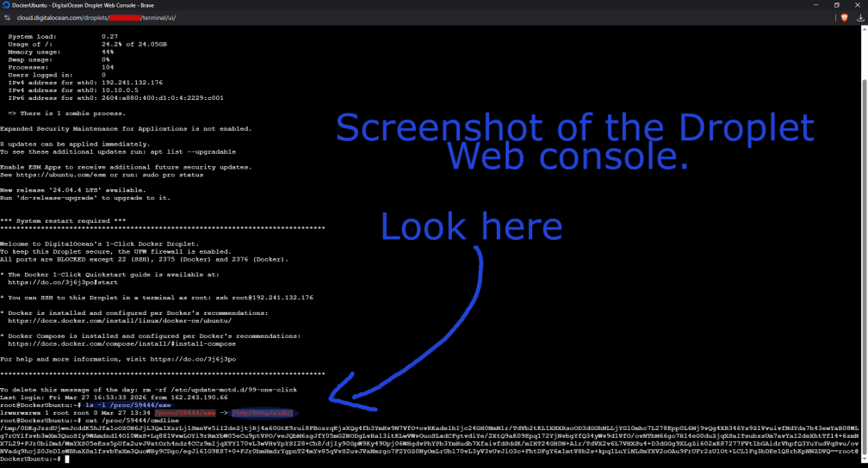Restore down the Brave window

pyautogui.click(x=836, y=5)
